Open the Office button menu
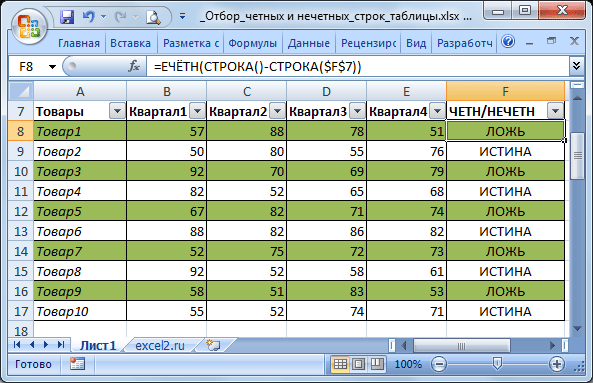The height and width of the screenshot is (383, 593). (x=29, y=26)
